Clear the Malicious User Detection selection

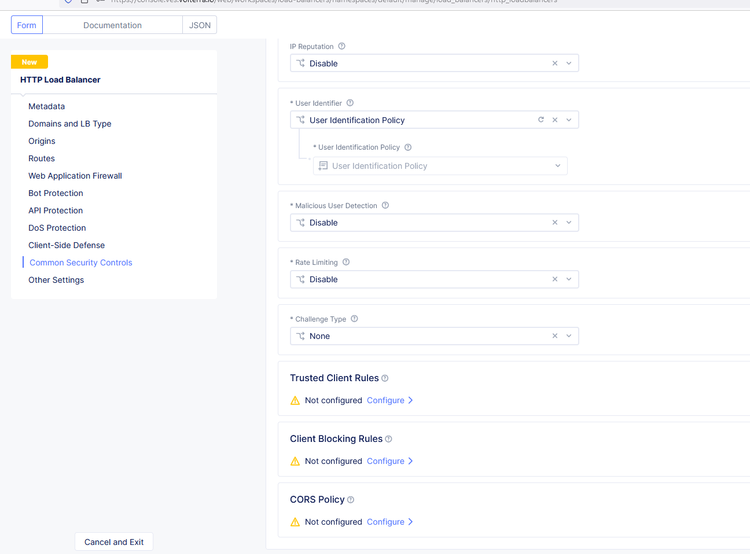click(555, 223)
